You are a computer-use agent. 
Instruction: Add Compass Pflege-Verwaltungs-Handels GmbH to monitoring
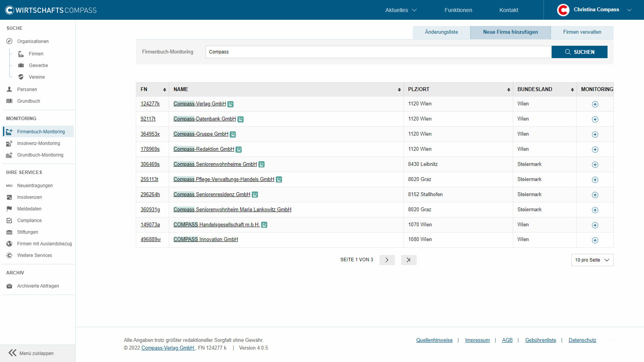tap(595, 180)
